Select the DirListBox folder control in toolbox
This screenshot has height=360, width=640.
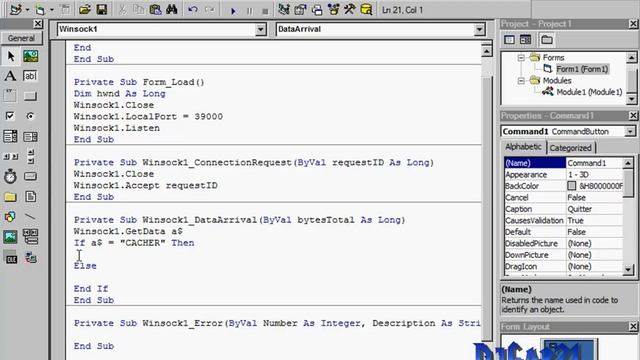pos(11,197)
